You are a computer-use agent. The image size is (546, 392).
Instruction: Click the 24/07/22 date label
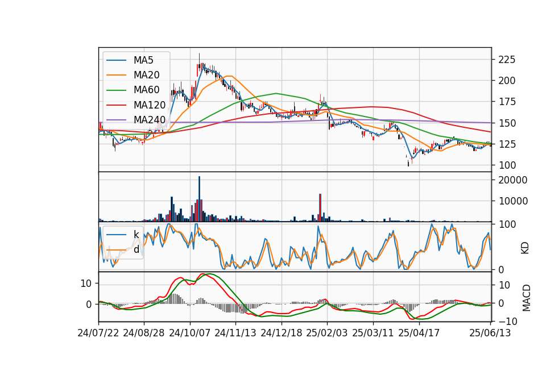98,333
